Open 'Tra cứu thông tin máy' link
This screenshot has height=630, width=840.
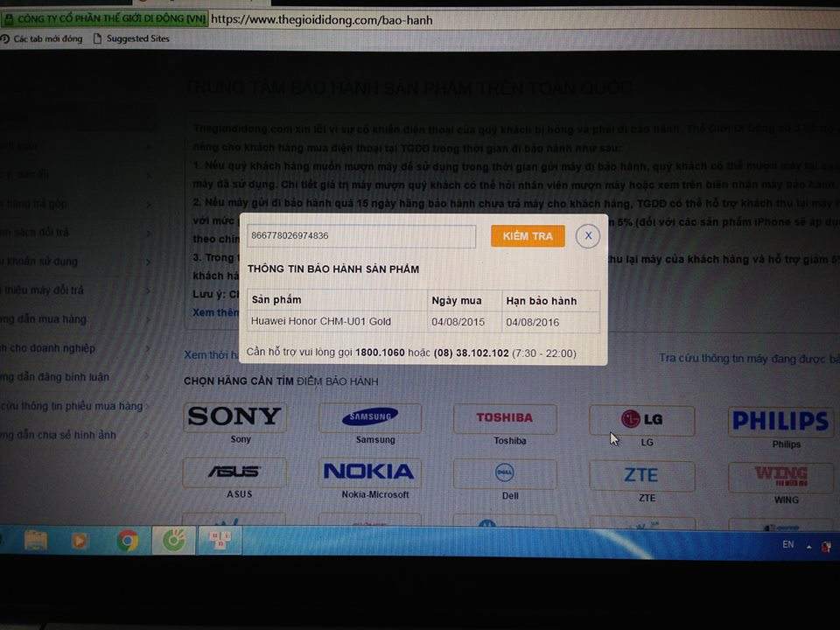point(749,358)
